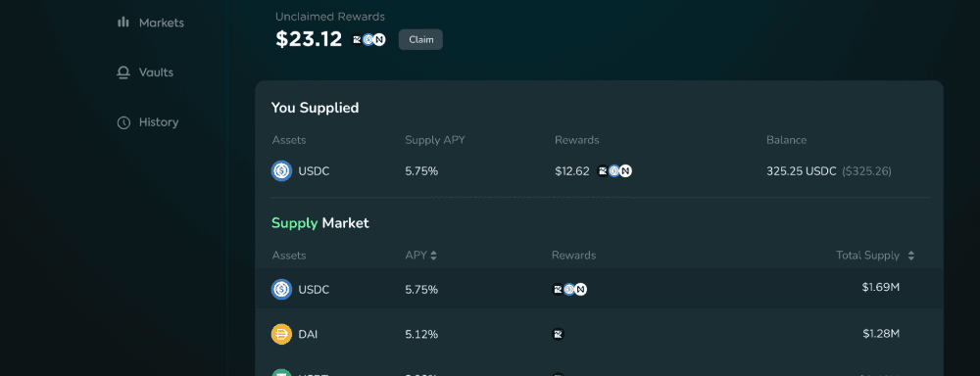Click the Total Supply sort arrows
This screenshot has width=980, height=376.
pos(911,256)
